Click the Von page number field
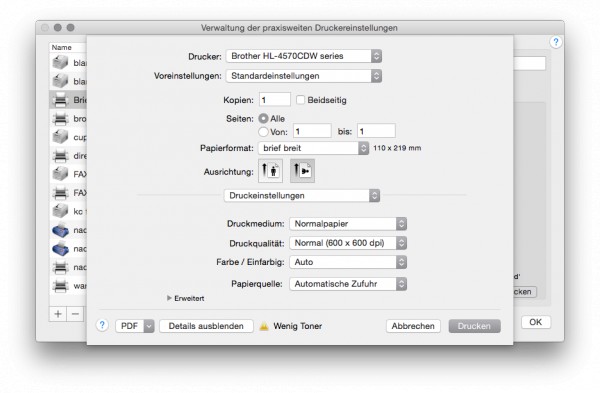600x393 pixels. [x=312, y=131]
